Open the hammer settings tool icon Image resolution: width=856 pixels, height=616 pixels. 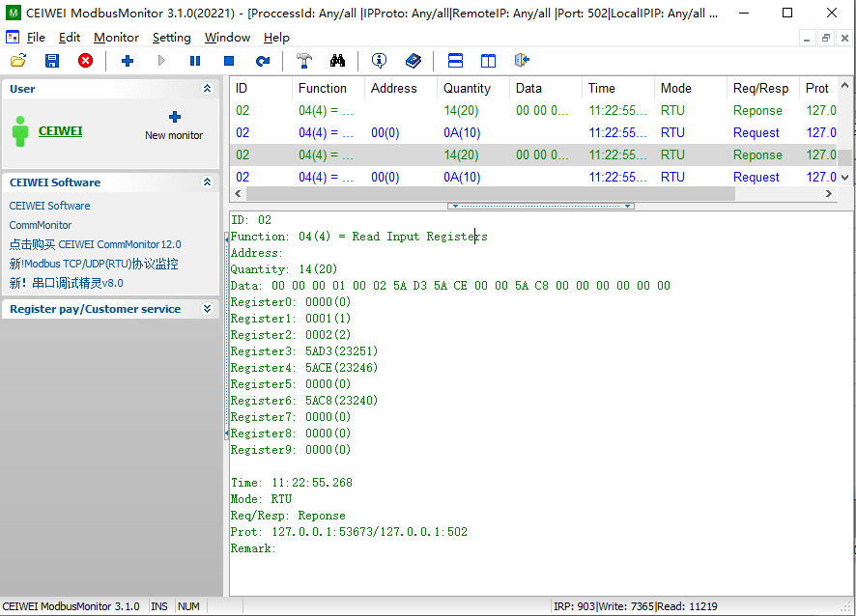[304, 61]
